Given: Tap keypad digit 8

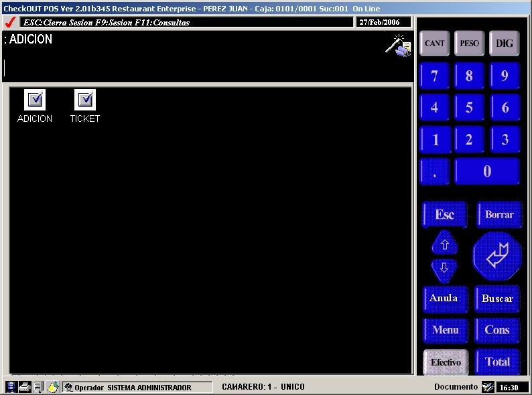Looking at the screenshot, I should point(469,76).
